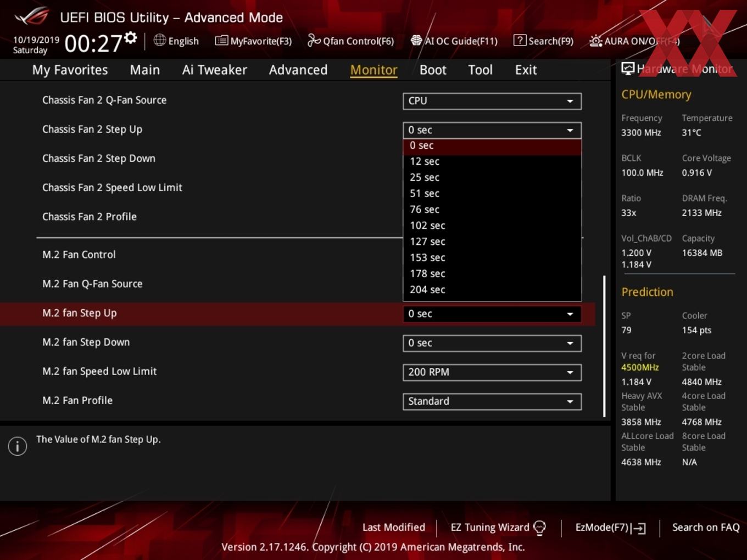Image resolution: width=747 pixels, height=560 pixels.
Task: Click EZ Tuning Wizard label
Action: click(x=490, y=528)
